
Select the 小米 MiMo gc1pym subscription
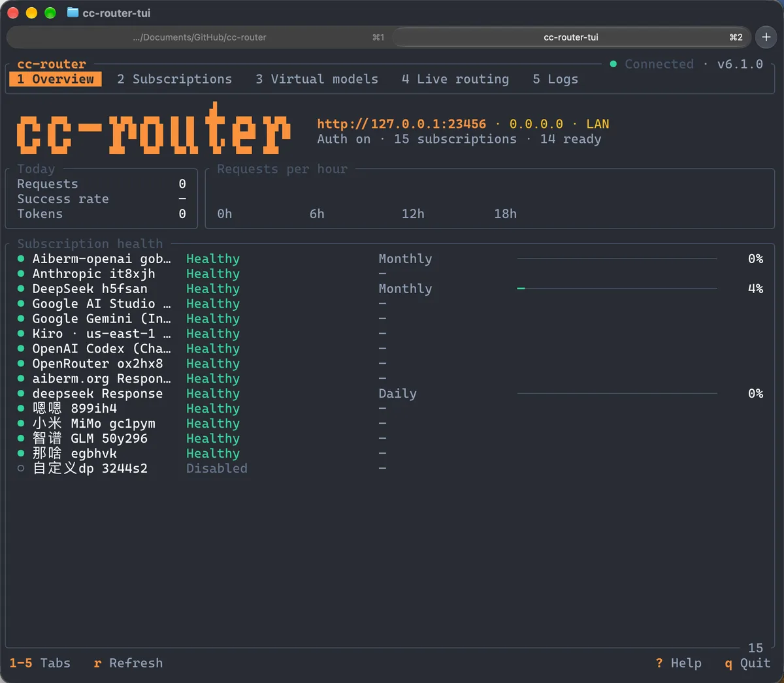(390, 424)
